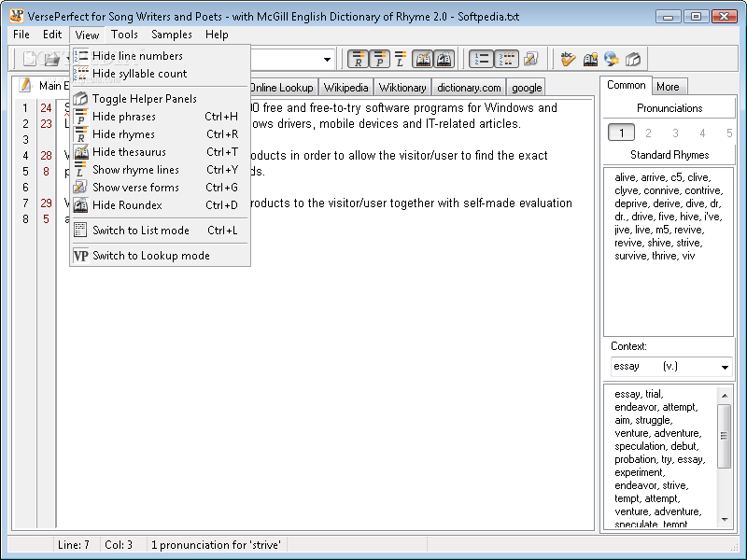
Task: Open the Samples menu
Action: click(172, 35)
